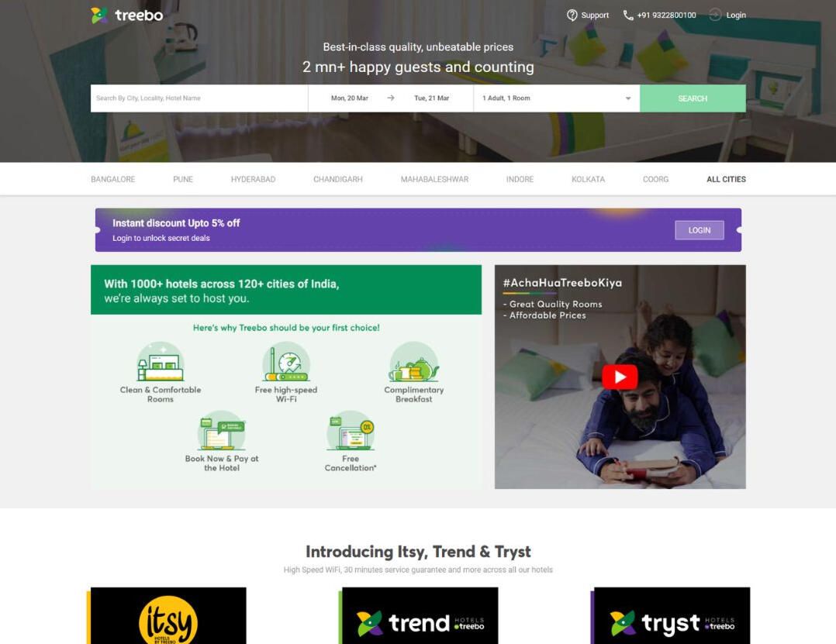Click the Book Now & Pay at Hotel icon
This screenshot has height=644, width=836.
click(222, 430)
